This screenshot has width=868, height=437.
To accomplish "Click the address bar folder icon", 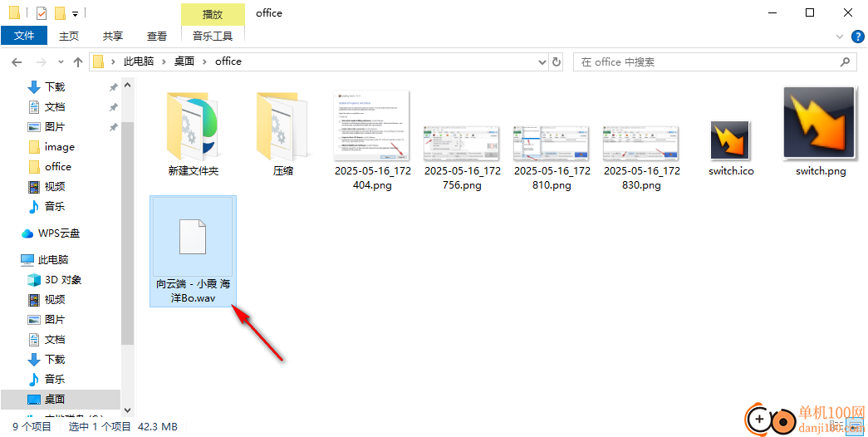I will coord(99,61).
